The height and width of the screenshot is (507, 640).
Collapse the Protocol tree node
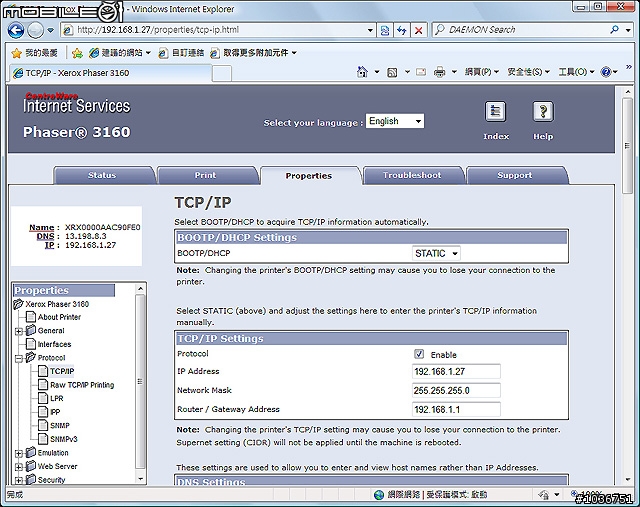[18, 359]
